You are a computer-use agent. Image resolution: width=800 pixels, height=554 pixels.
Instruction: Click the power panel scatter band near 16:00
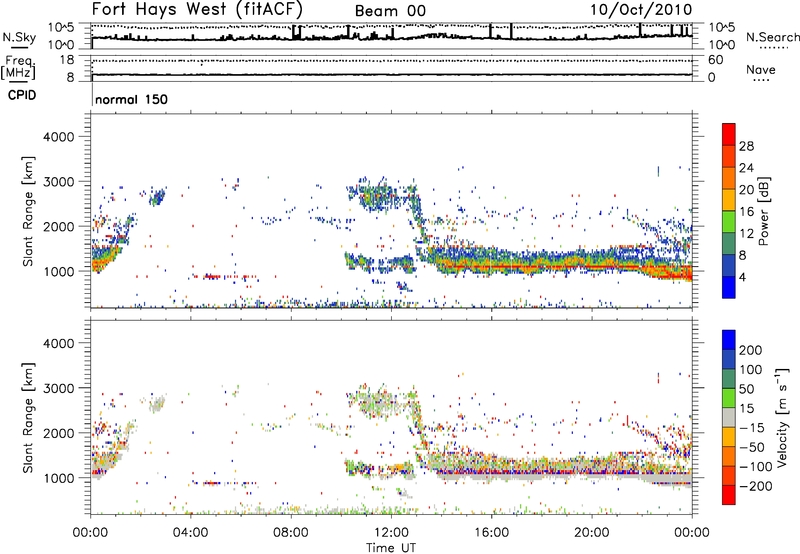pyautogui.click(x=491, y=261)
